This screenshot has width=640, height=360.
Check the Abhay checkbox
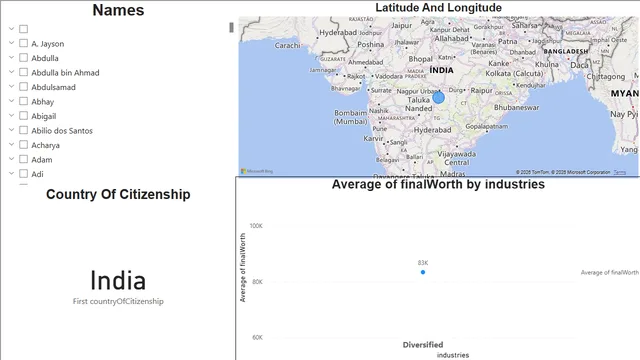pyautogui.click(x=24, y=101)
